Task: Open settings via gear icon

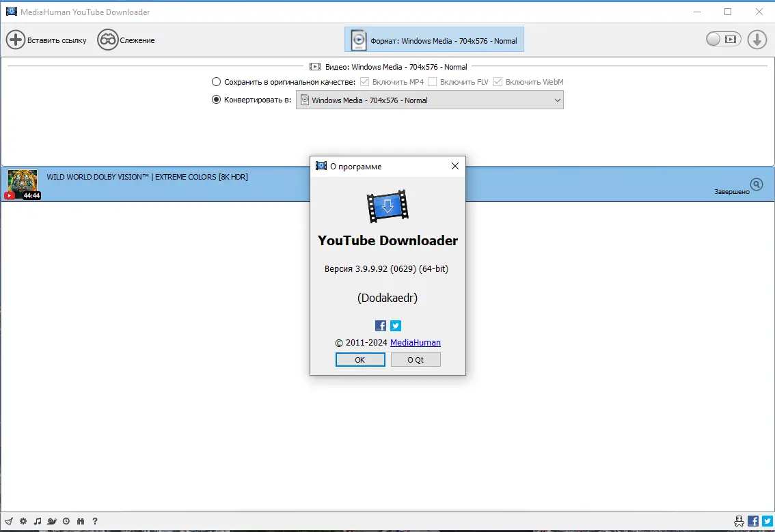Action: point(23,521)
